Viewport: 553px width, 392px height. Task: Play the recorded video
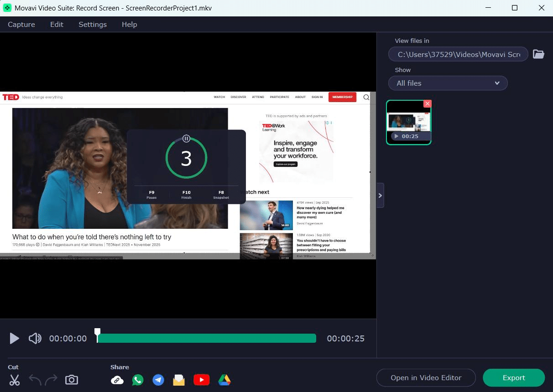click(15, 338)
